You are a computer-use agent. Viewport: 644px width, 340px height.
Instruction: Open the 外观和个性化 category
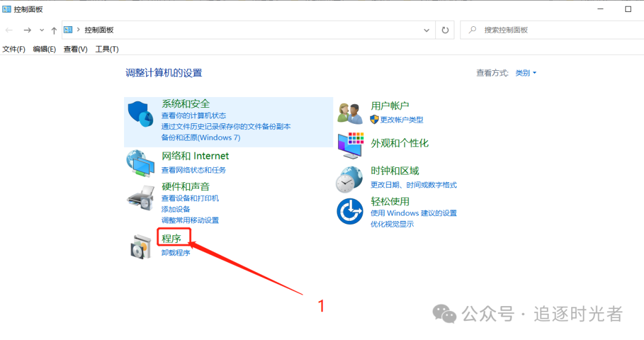click(400, 143)
